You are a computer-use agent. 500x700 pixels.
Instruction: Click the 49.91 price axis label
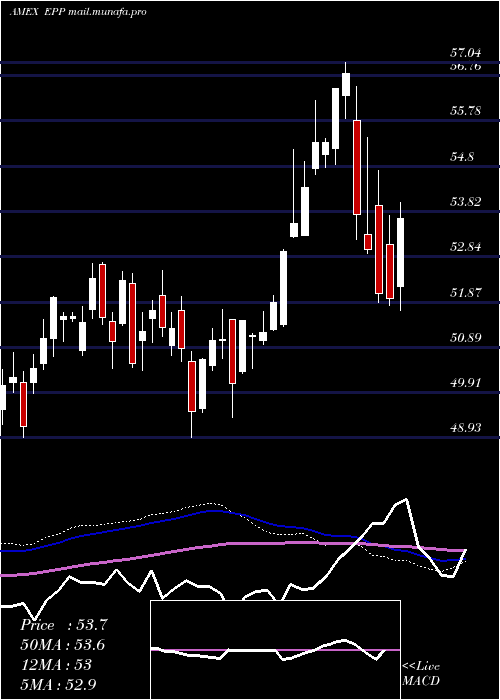click(466, 383)
